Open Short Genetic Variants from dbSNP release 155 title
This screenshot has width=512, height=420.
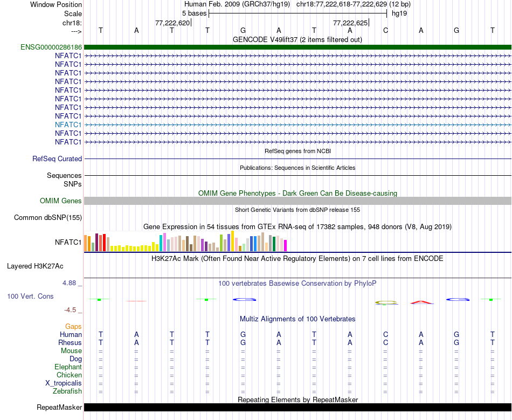[x=297, y=210]
